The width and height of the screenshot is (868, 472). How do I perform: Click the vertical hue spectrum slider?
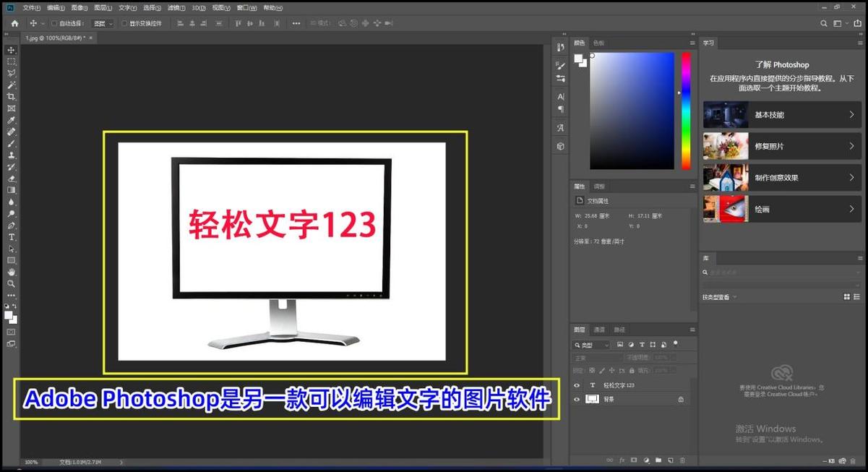coord(686,110)
